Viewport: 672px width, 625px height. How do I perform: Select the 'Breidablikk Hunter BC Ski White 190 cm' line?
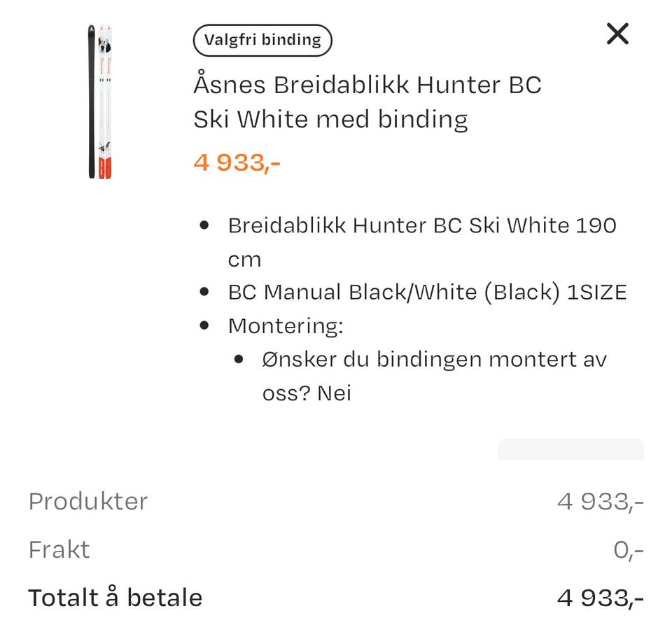[421, 226]
